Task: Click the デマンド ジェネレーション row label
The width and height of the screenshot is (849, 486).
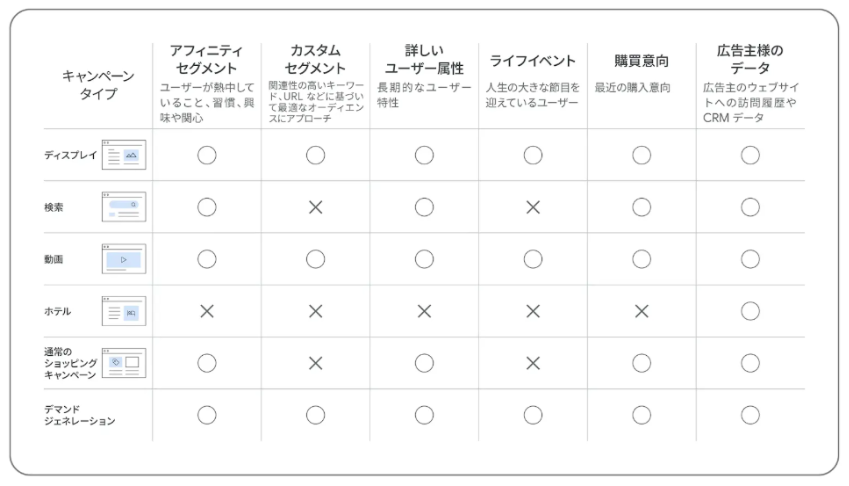Action: pos(80,415)
